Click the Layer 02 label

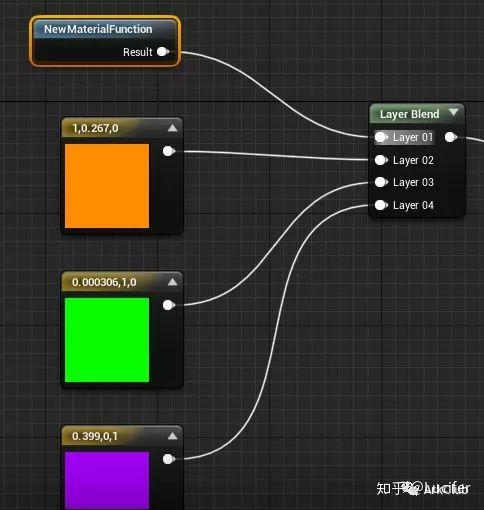pos(413,160)
